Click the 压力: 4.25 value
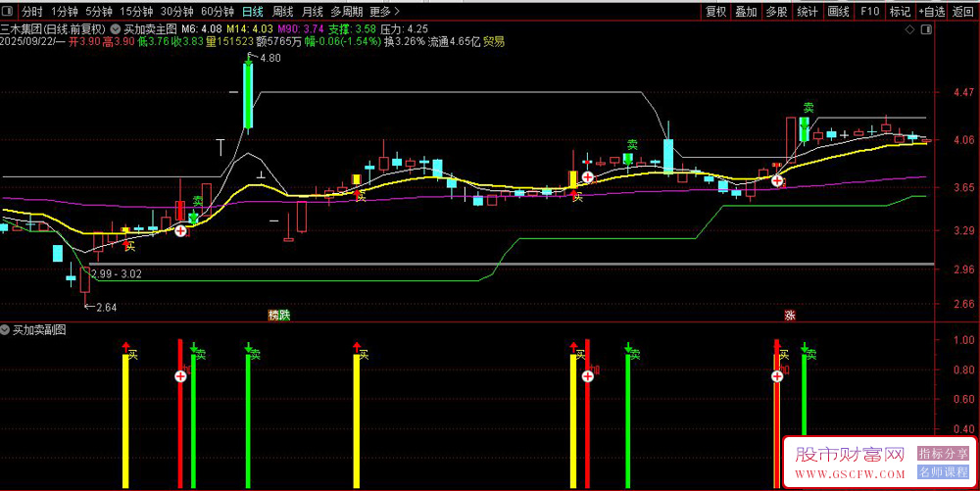The height and width of the screenshot is (491, 980). [x=405, y=28]
